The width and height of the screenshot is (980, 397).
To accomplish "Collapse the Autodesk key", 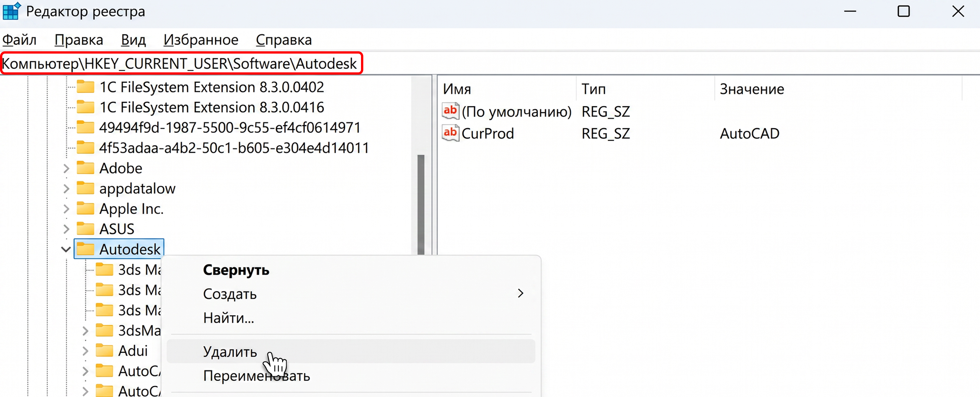I will [x=66, y=250].
